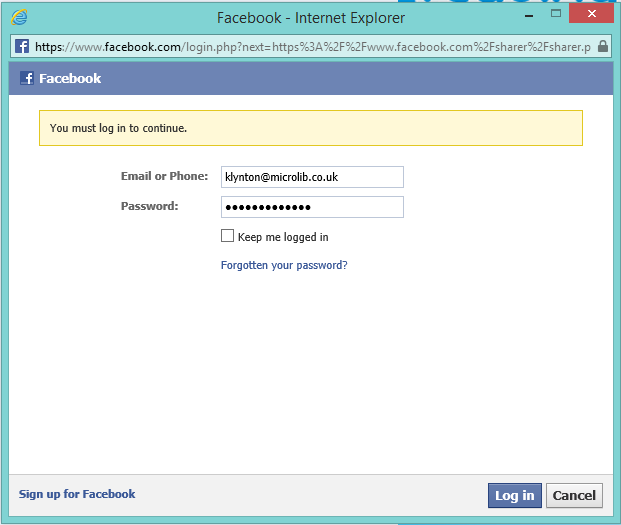621x525 pixels.
Task: Click the 'Email or Phone:' field label
Action: 164,177
